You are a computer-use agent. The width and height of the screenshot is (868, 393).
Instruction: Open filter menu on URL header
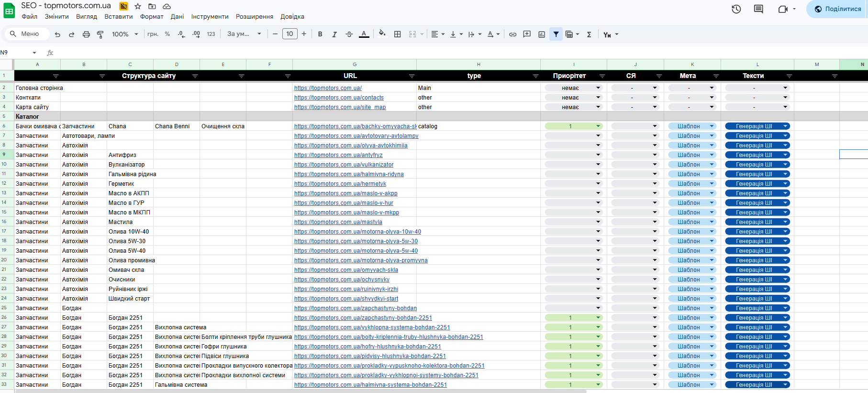pyautogui.click(x=412, y=76)
